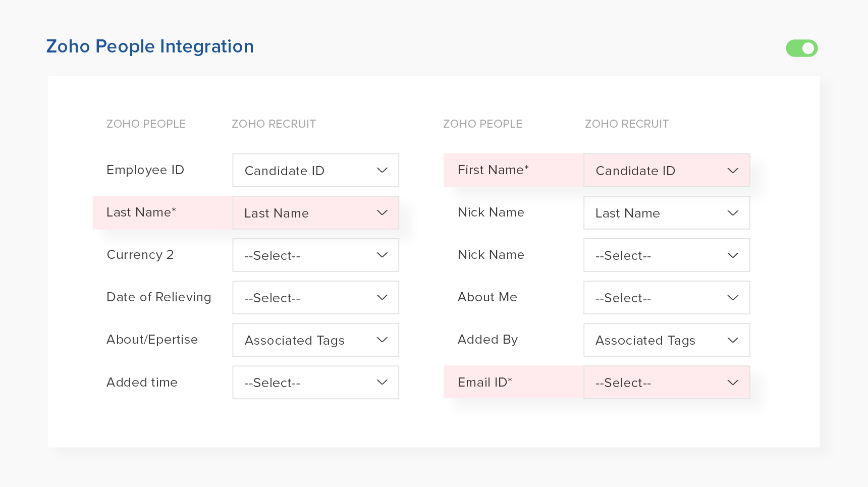Image resolution: width=868 pixels, height=487 pixels.
Task: Click the Currency 2 field label
Action: click(x=140, y=255)
